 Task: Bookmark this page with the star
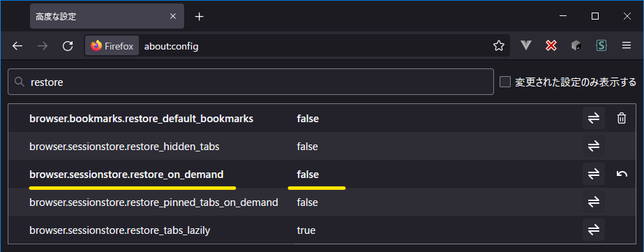point(499,45)
